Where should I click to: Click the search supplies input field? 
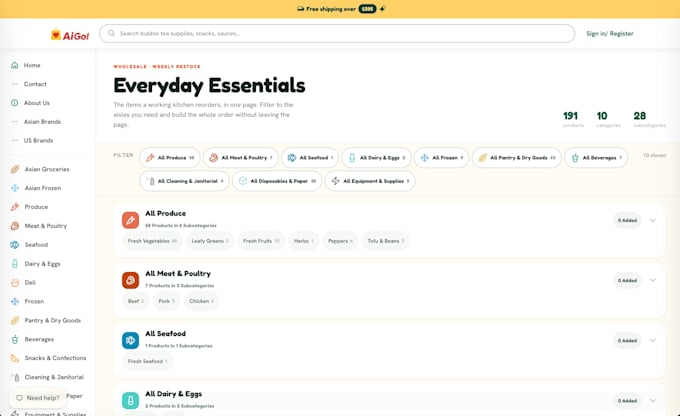pyautogui.click(x=337, y=33)
